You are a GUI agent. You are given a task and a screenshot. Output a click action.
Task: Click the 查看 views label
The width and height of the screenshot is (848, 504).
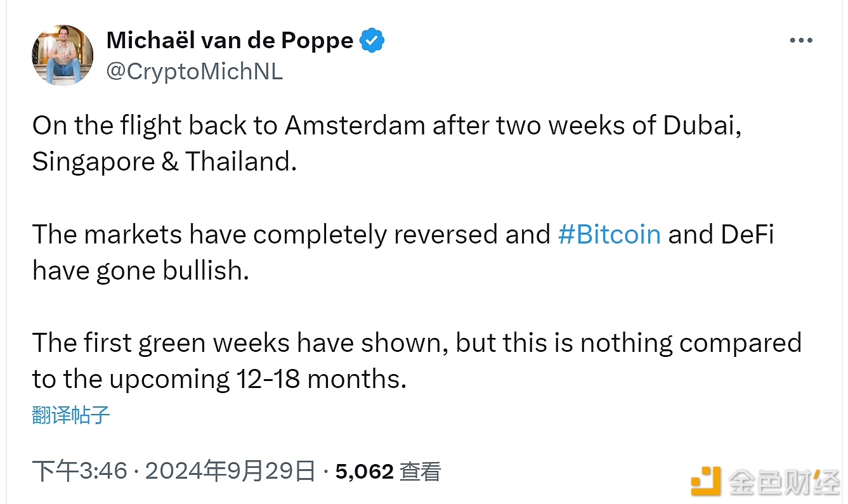pos(421,471)
